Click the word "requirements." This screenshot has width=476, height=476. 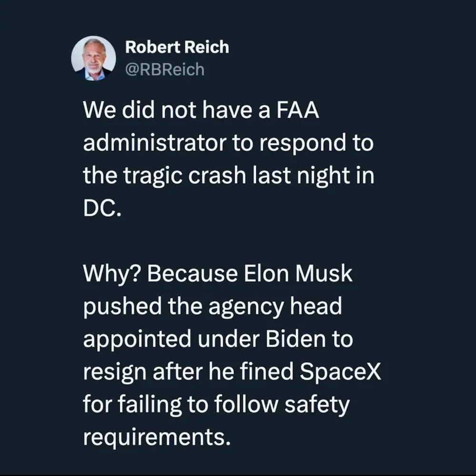pos(157,436)
